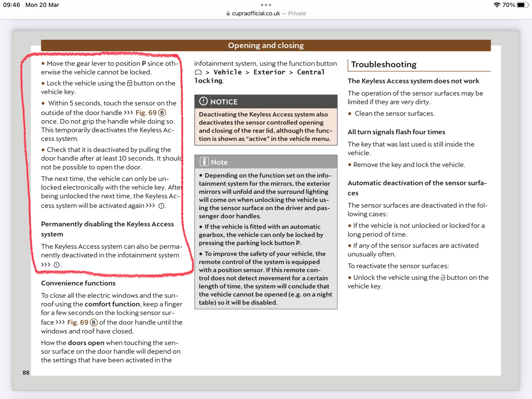Tap the padlock icon in the address bar
Viewport: 532px width, 399px height.
(x=228, y=14)
